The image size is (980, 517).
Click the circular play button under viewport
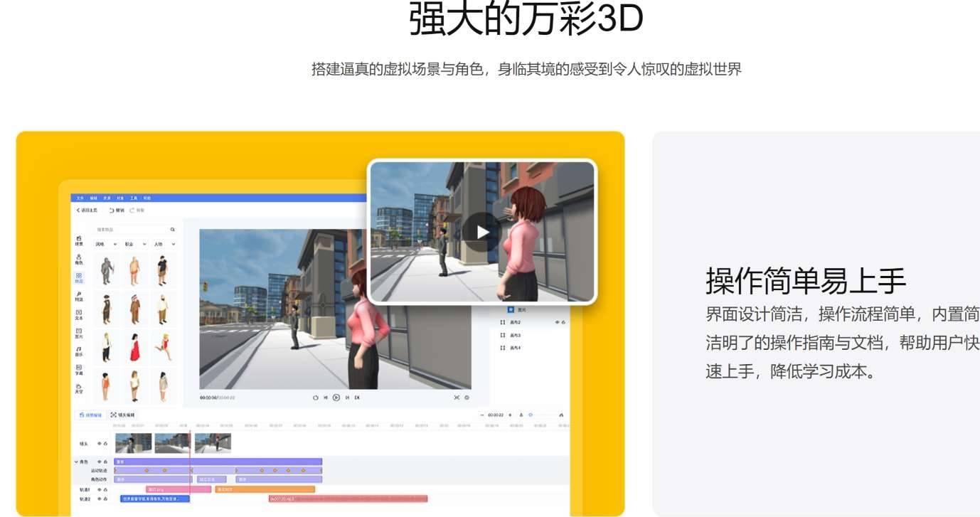[x=336, y=398]
